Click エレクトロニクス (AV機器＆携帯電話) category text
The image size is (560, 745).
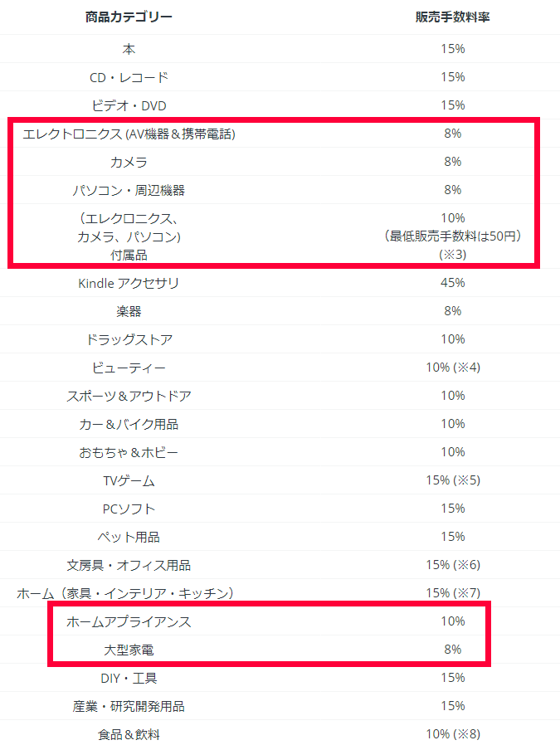point(129,134)
